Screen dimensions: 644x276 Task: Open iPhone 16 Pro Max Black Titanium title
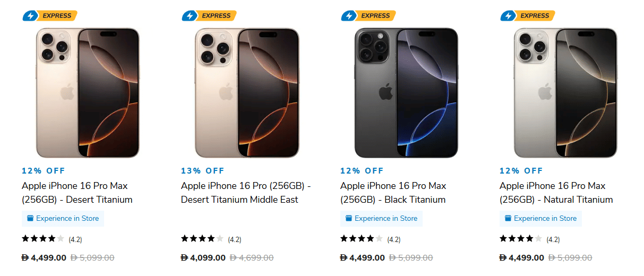point(393,193)
